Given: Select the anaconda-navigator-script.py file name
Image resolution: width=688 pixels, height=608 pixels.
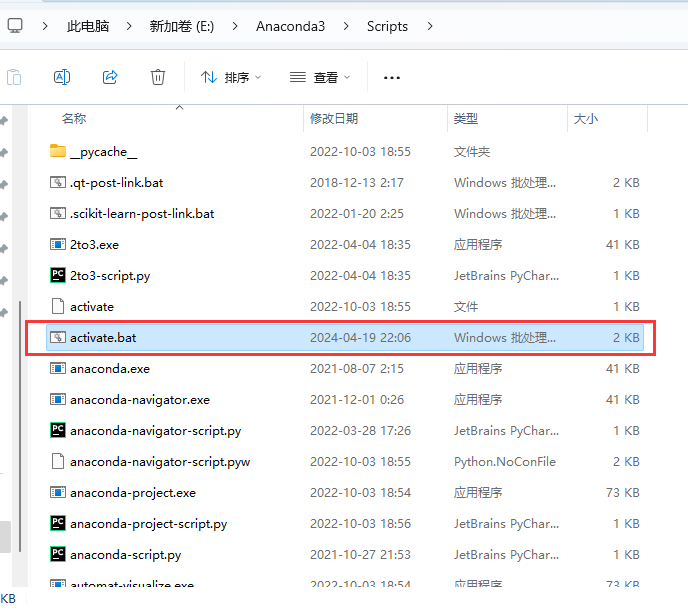Looking at the screenshot, I should pyautogui.click(x=155, y=431).
